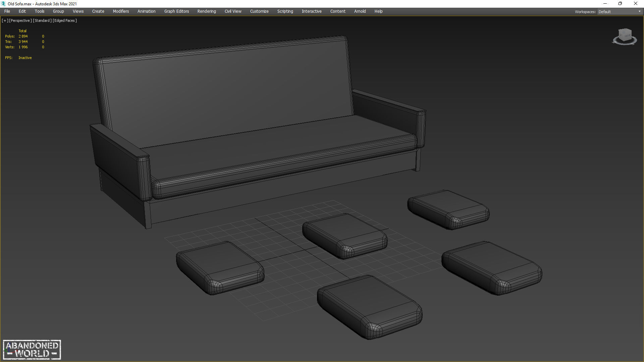
Task: Click the Standard shading viewport label
Action: [x=42, y=20]
